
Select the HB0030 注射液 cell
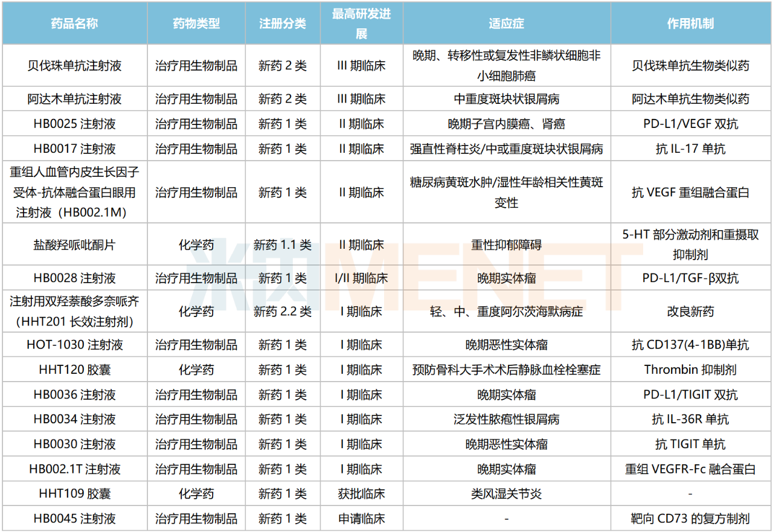tap(75, 444)
